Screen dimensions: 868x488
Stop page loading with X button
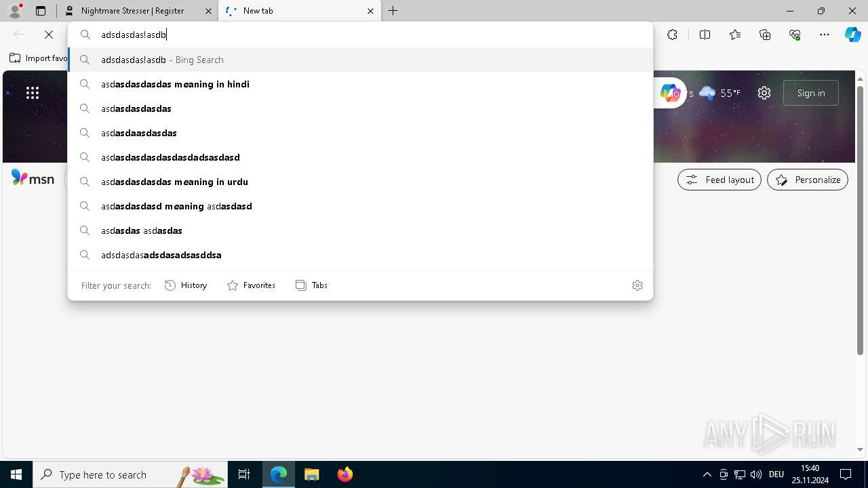(49, 35)
